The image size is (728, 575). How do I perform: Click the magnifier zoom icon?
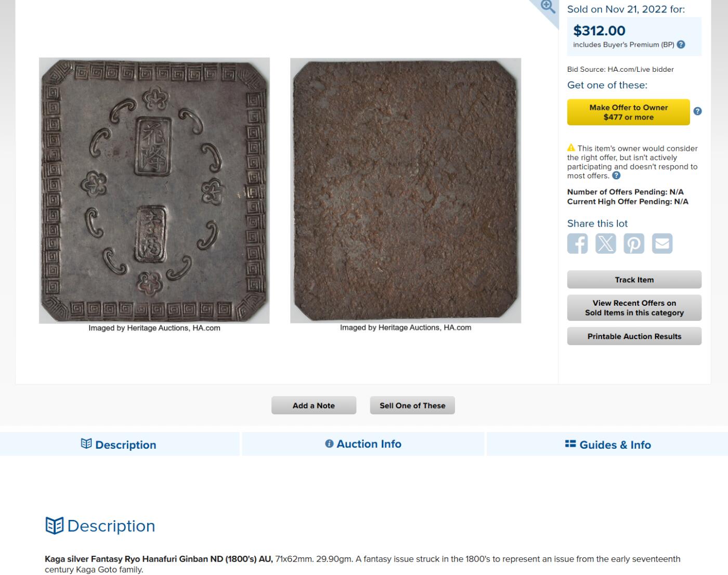click(548, 7)
